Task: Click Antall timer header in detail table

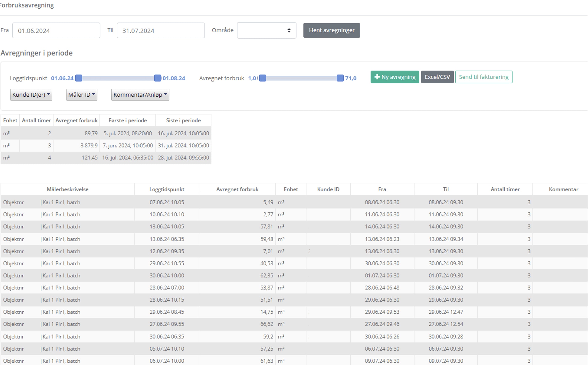Action: pyautogui.click(x=505, y=189)
